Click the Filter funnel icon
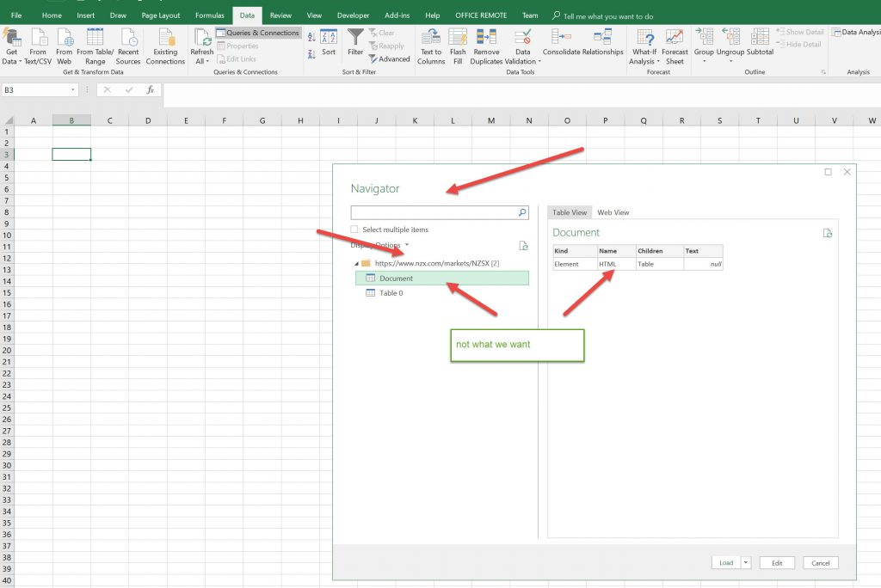This screenshot has width=881, height=588. click(x=355, y=38)
